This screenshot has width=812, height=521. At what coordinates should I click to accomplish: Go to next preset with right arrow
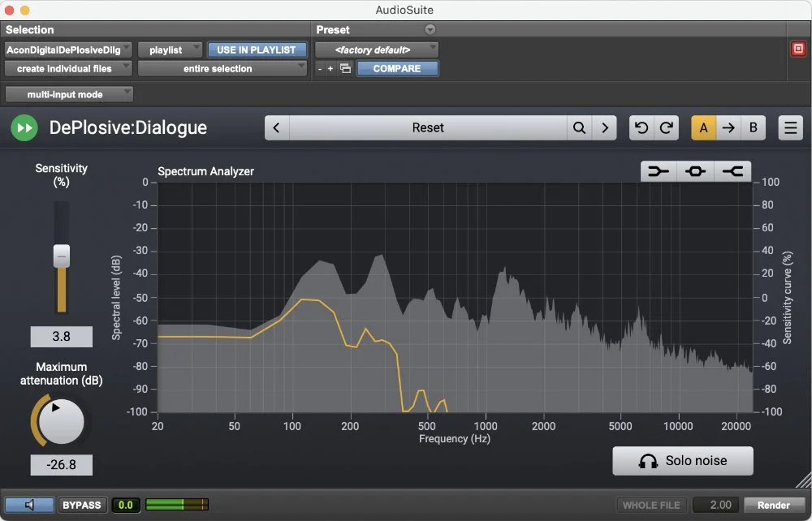[605, 127]
